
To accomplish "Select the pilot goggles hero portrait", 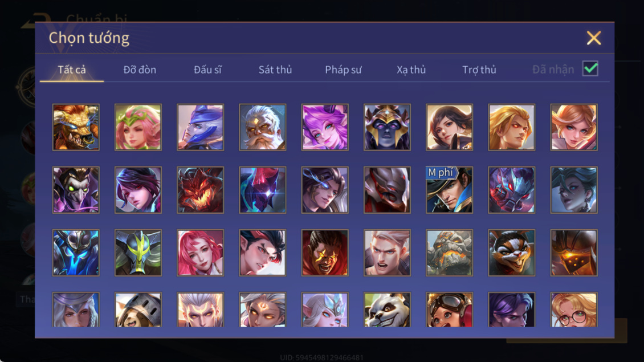I will click(449, 310).
